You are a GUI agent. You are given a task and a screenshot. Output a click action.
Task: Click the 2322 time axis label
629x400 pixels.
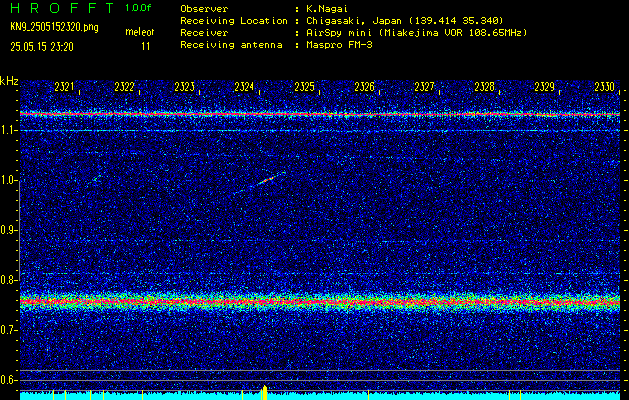tap(124, 87)
